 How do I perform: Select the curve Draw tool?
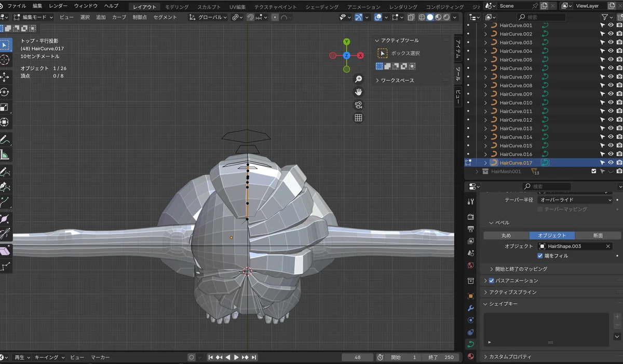click(x=4, y=172)
